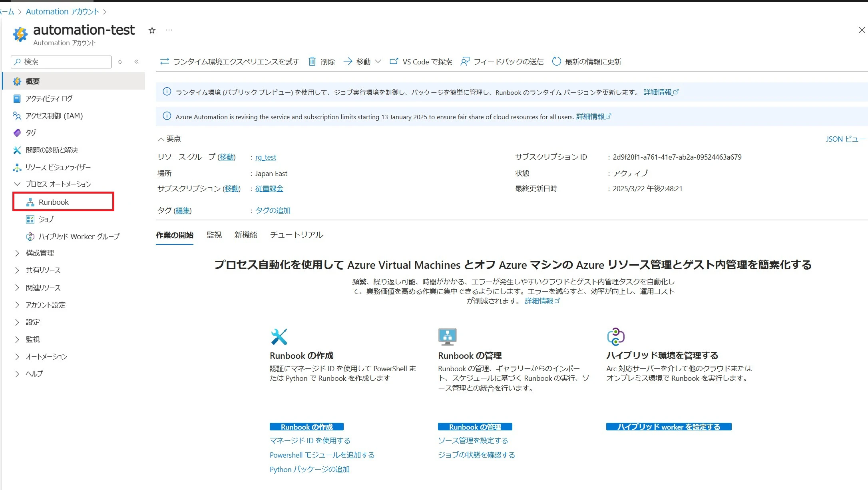
Task: Open the JSON ビュー link
Action: (x=846, y=139)
